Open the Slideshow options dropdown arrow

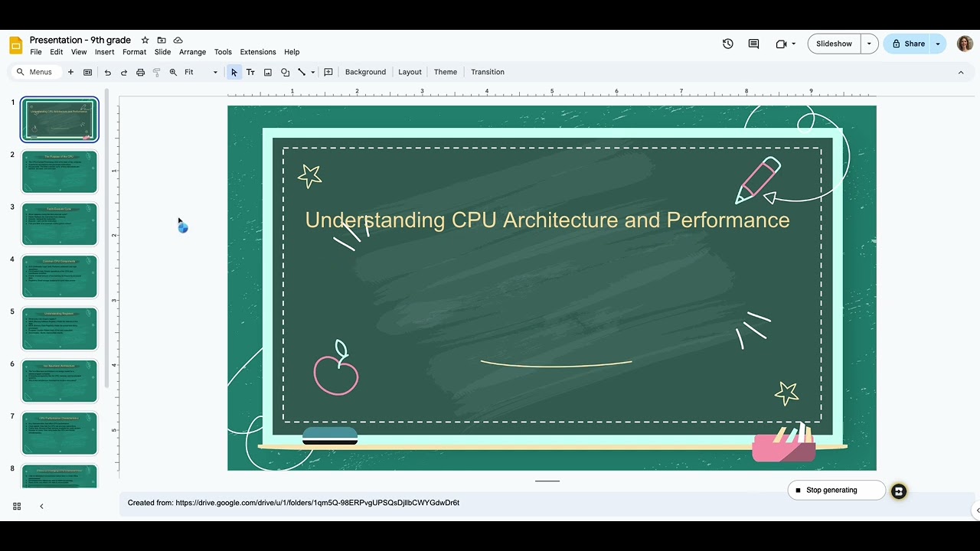pos(869,44)
